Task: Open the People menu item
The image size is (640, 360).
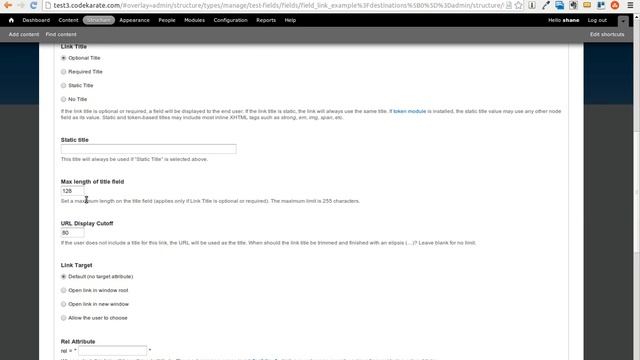Action: pos(167,20)
